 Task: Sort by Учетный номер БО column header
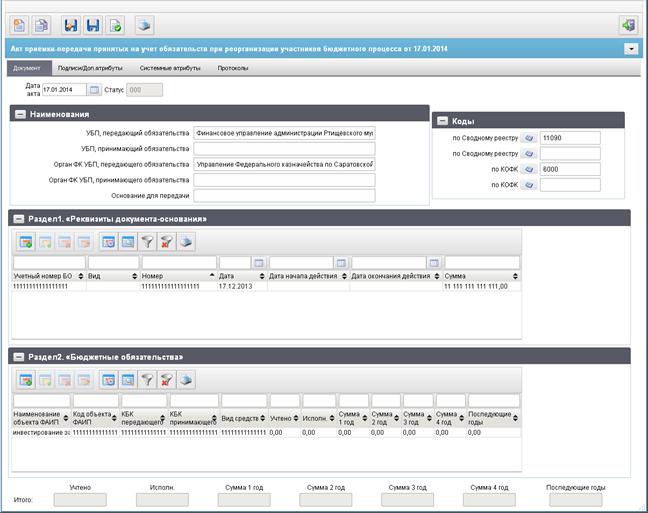point(48,276)
